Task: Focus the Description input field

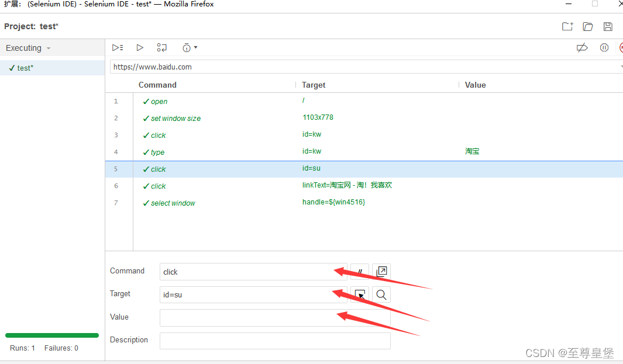Action: click(275, 341)
